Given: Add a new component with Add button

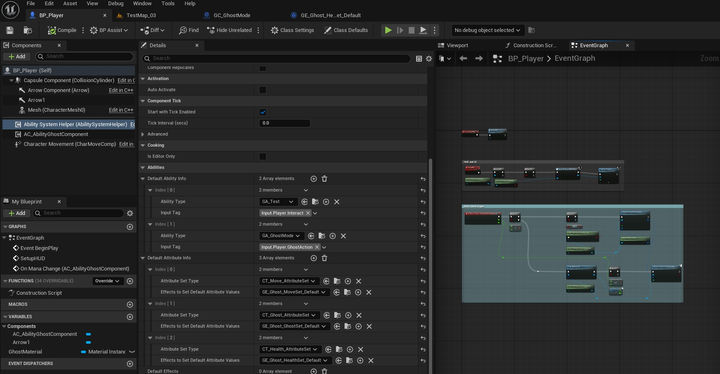Looking at the screenshot, I should click(17, 57).
